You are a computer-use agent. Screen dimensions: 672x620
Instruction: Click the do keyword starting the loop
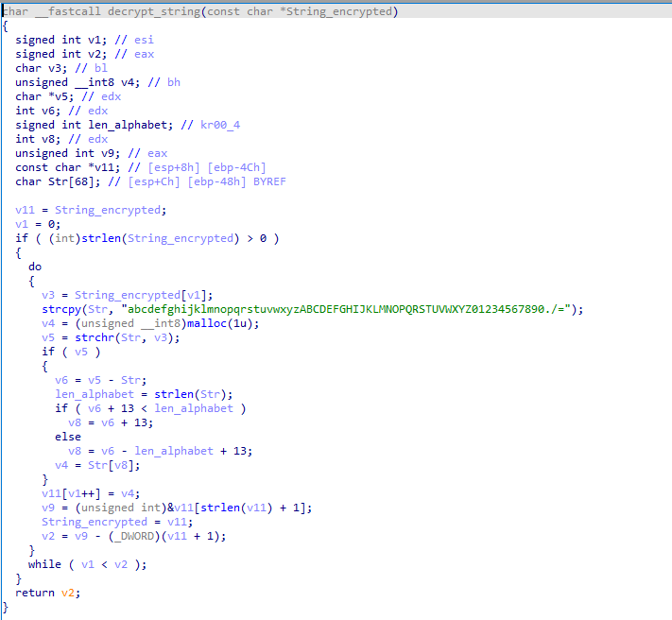click(x=34, y=266)
